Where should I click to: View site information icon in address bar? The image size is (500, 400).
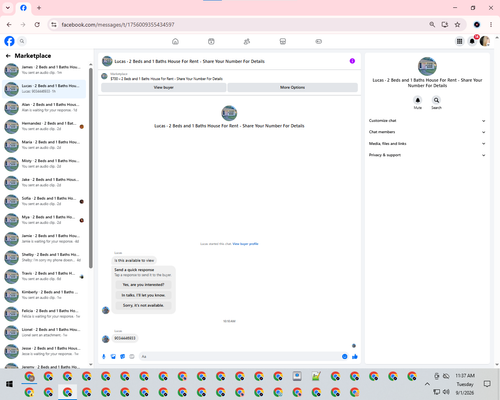(54, 25)
